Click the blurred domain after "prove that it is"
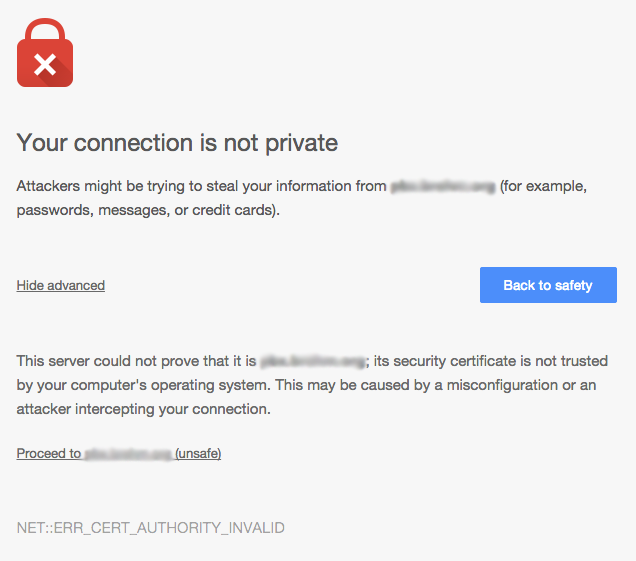This screenshot has height=561, width=636. [x=312, y=361]
